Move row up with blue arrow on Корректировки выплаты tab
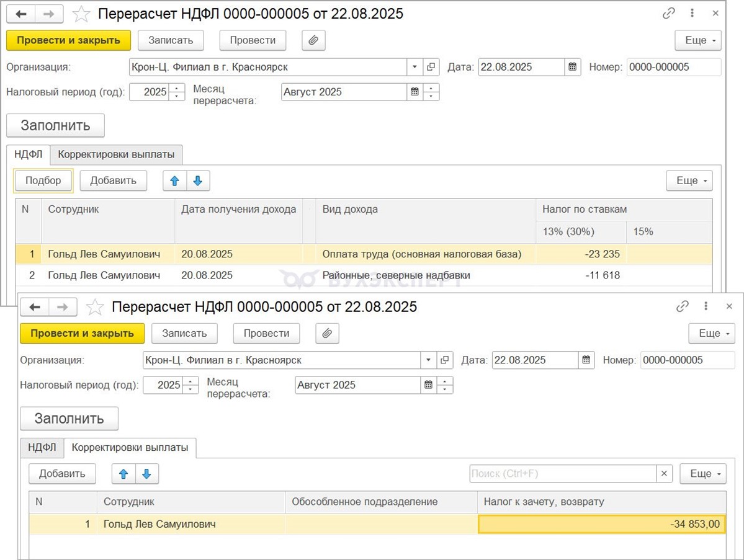This screenshot has width=744, height=560. tap(123, 474)
